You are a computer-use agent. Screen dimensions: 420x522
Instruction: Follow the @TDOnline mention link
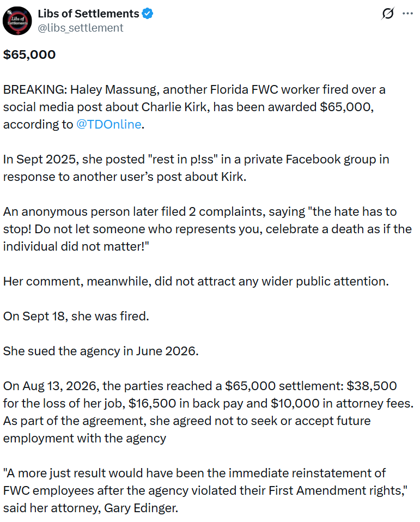click(109, 124)
